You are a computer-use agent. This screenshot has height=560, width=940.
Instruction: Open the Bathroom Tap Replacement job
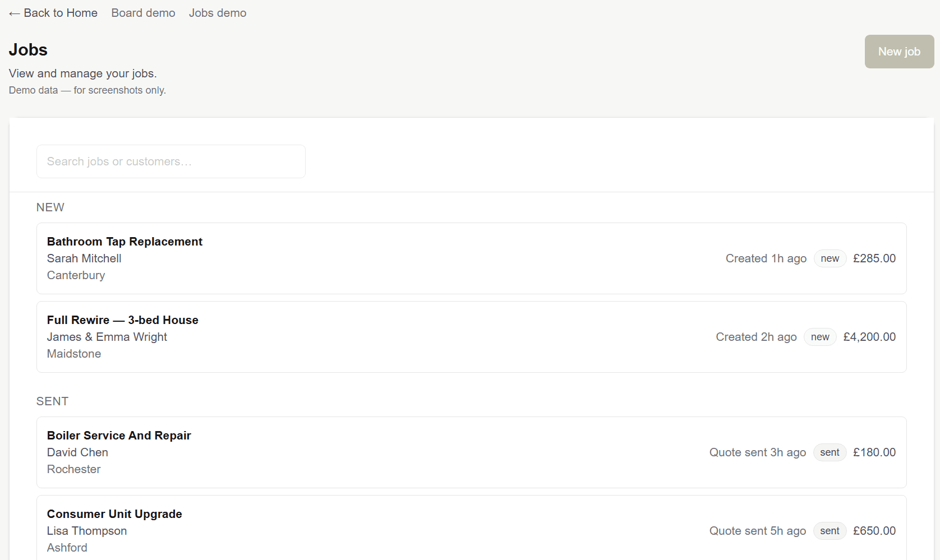coord(125,242)
